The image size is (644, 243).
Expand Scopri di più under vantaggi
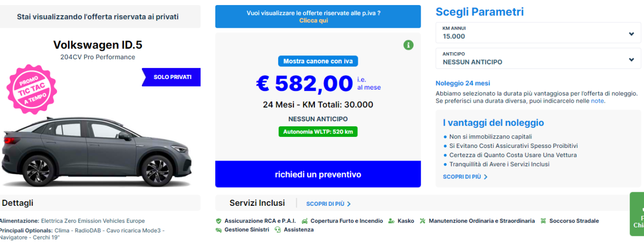point(465,177)
